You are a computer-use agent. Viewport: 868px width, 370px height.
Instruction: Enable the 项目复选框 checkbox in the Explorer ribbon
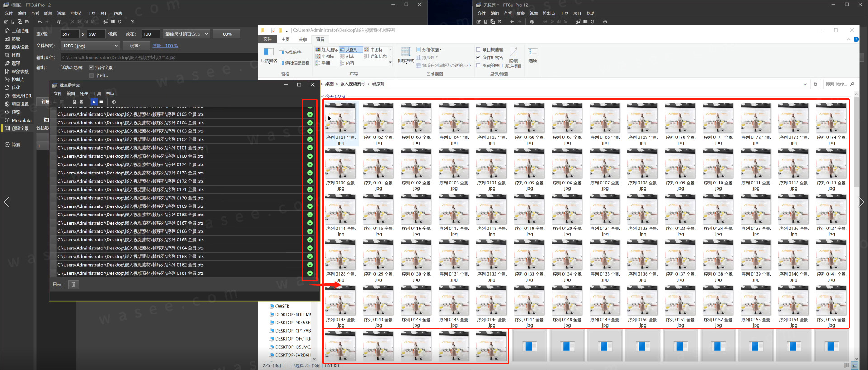[x=478, y=50]
